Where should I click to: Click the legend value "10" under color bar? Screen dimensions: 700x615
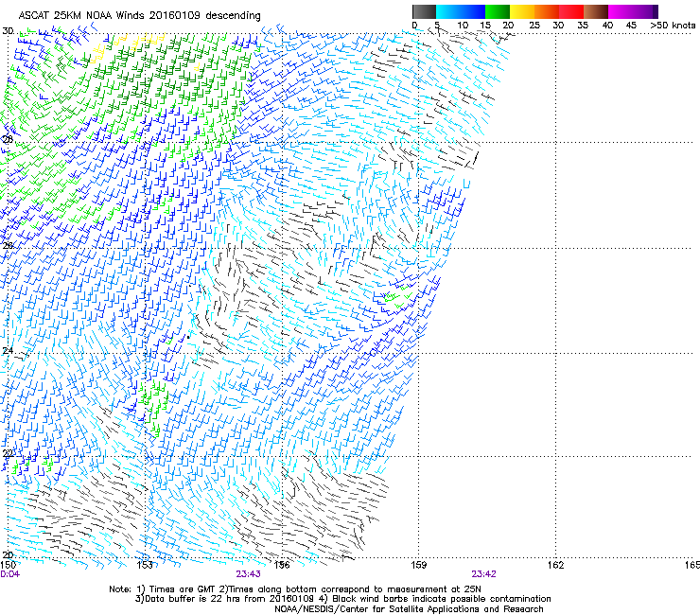(462, 26)
